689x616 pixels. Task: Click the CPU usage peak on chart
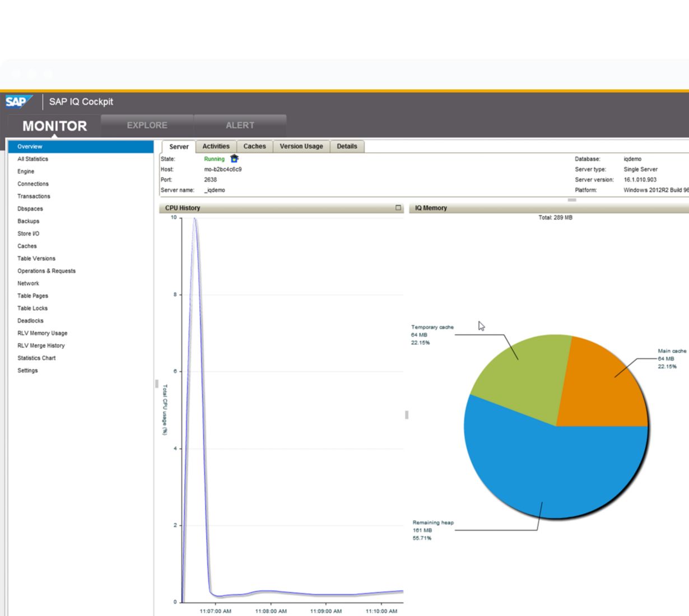(194, 220)
